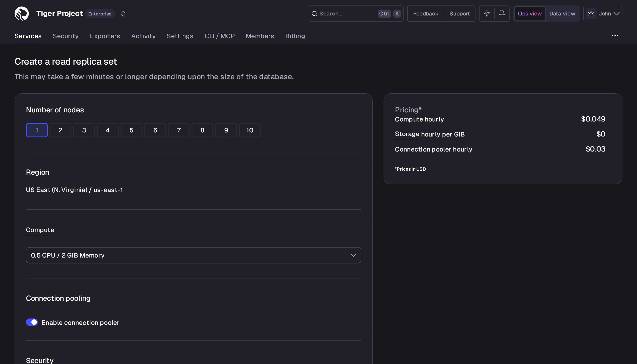Choose 10 nodes for replica set
This screenshot has height=364, width=637.
(x=250, y=130)
